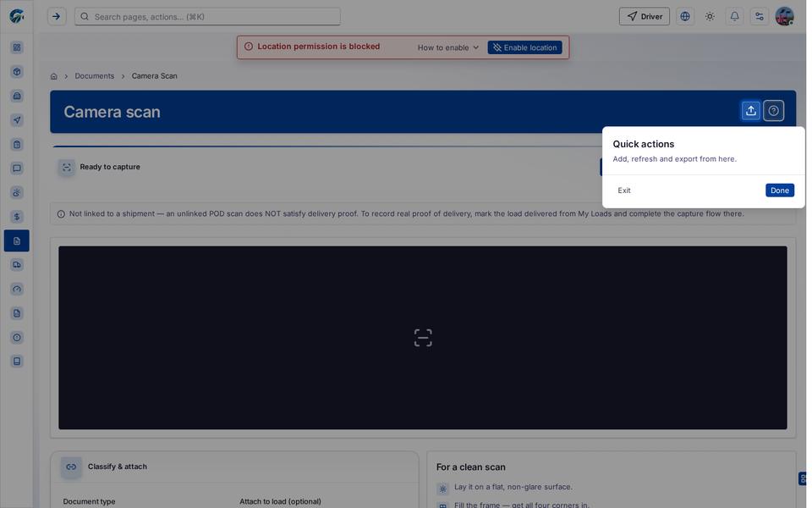Click the Location permission is blocked text

click(x=319, y=47)
